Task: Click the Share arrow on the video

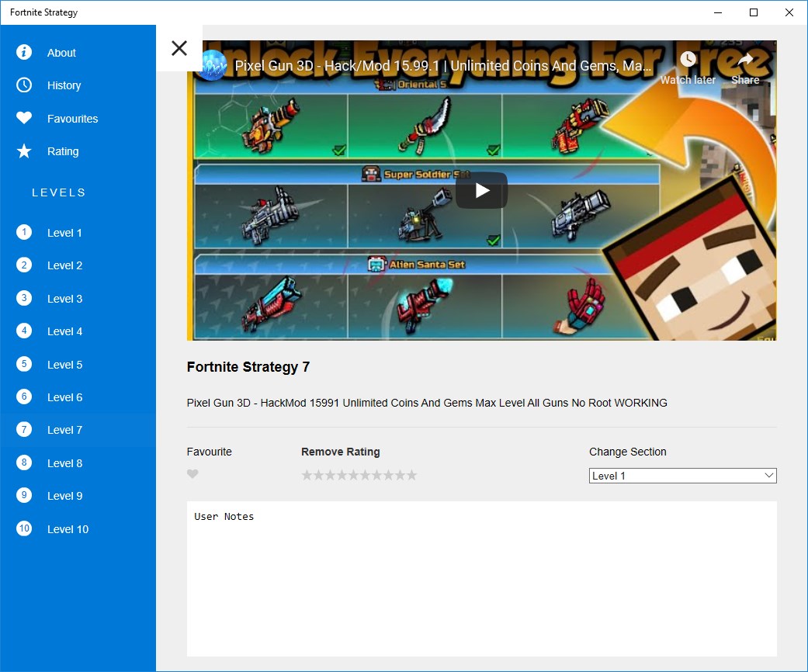Action: click(x=745, y=59)
